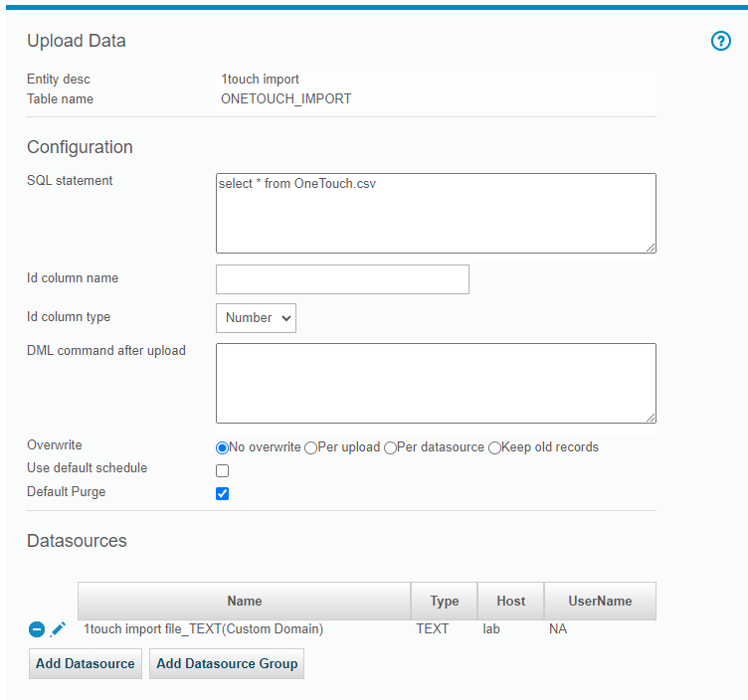This screenshot has width=748, height=700.
Task: Click the Host column header
Action: 510,602
